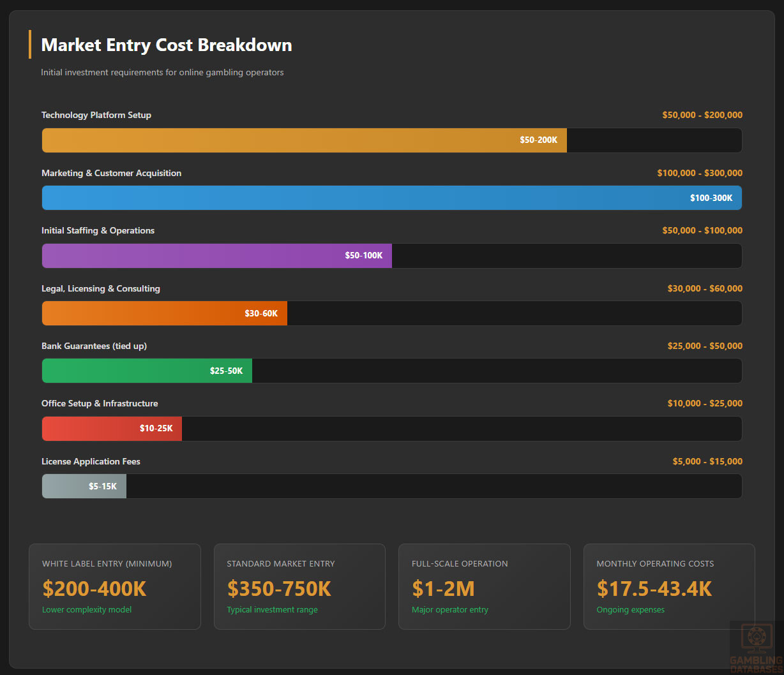Open the Monthly Operating Costs card
This screenshot has width=784, height=675.
(669, 586)
